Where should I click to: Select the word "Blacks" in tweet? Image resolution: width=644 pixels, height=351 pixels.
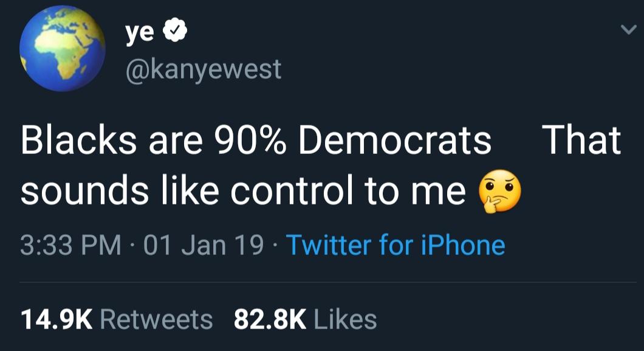(x=79, y=140)
